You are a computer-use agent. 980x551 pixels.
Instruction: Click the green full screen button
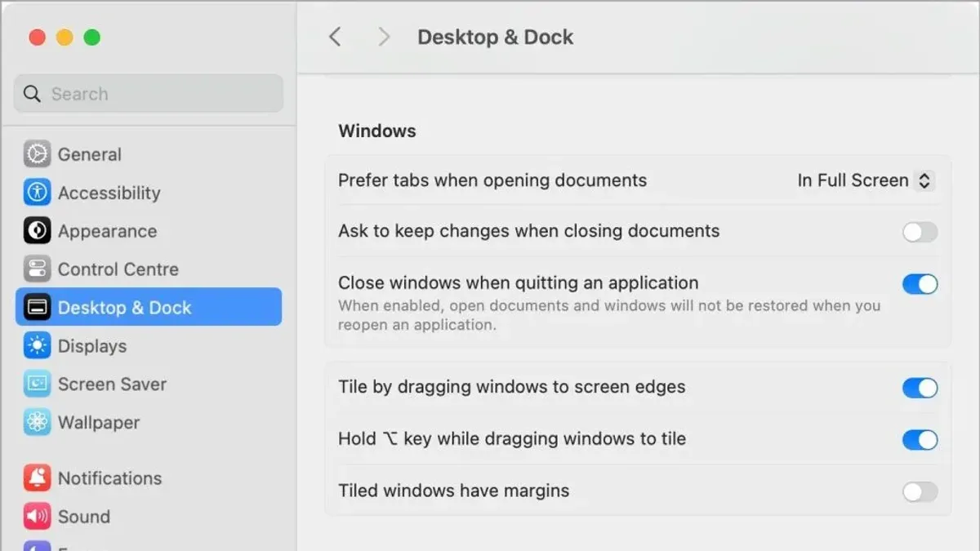pyautogui.click(x=92, y=37)
